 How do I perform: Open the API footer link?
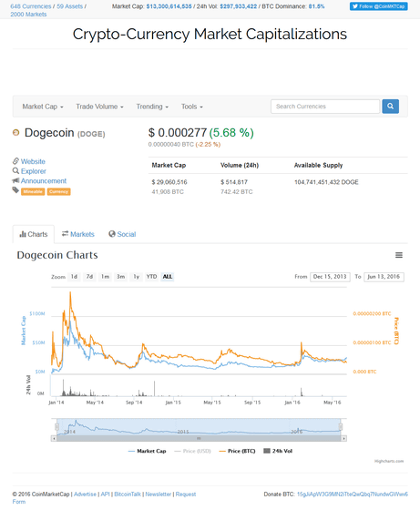pyautogui.click(x=105, y=494)
